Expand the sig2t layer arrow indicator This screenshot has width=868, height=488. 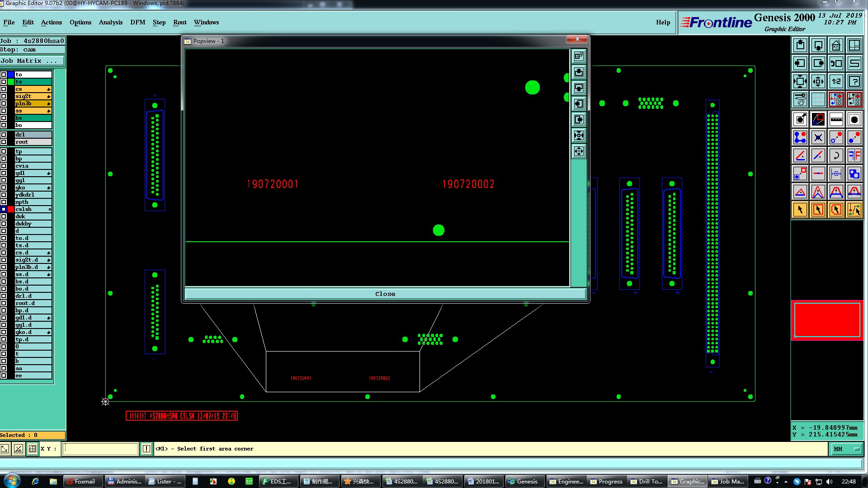click(49, 96)
